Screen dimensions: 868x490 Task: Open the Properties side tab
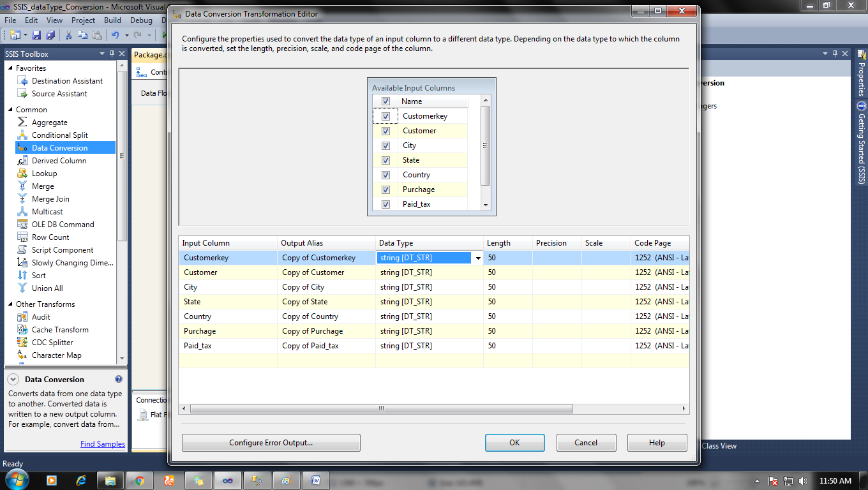[x=861, y=73]
